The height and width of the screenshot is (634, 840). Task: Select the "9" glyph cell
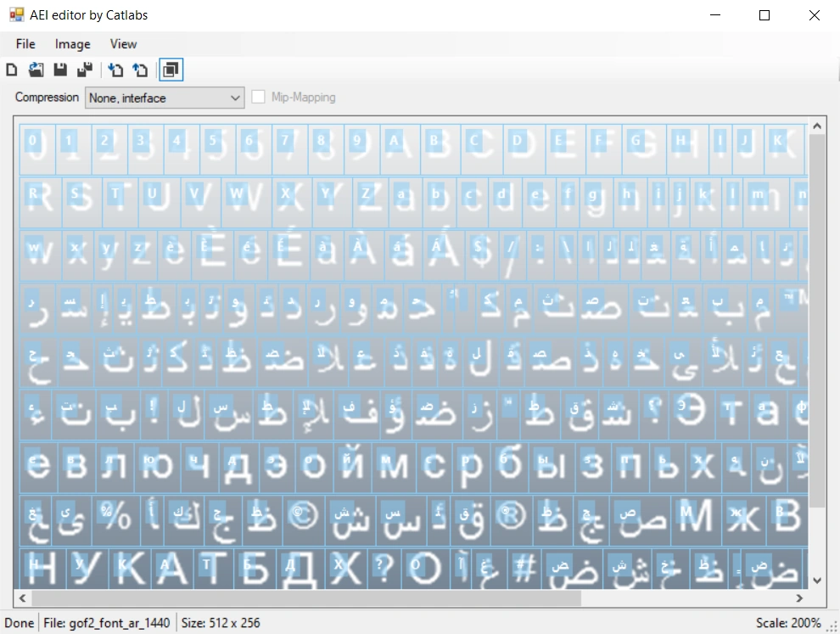click(x=361, y=149)
